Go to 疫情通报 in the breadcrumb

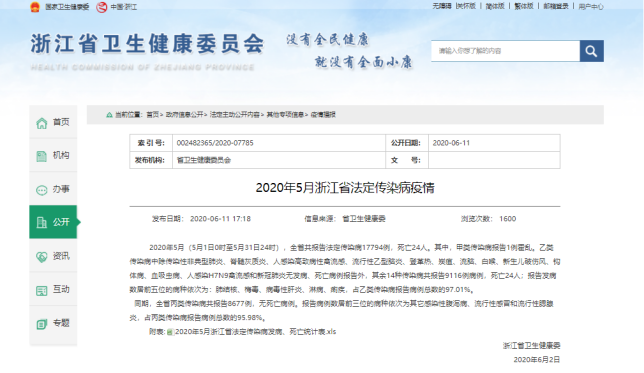tap(323, 115)
